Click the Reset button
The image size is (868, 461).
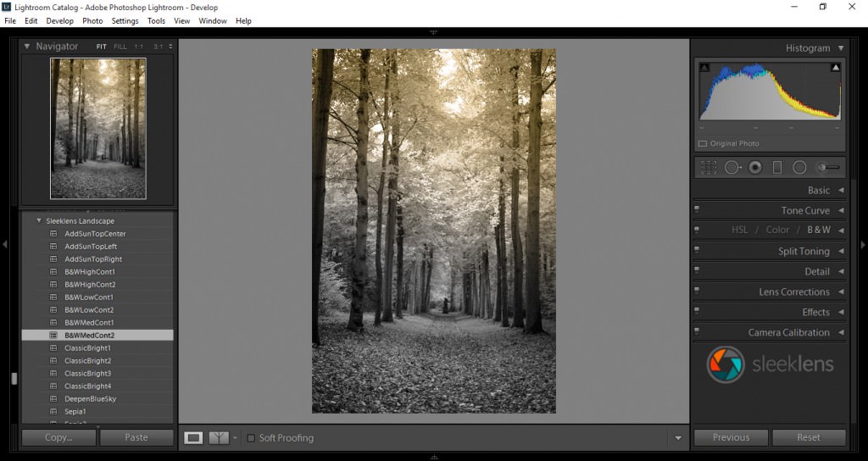[809, 437]
